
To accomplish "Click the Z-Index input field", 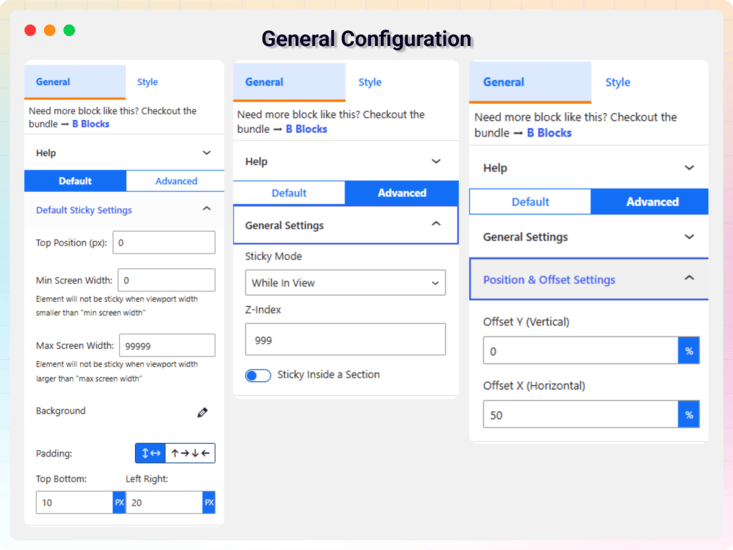I will coord(345,340).
